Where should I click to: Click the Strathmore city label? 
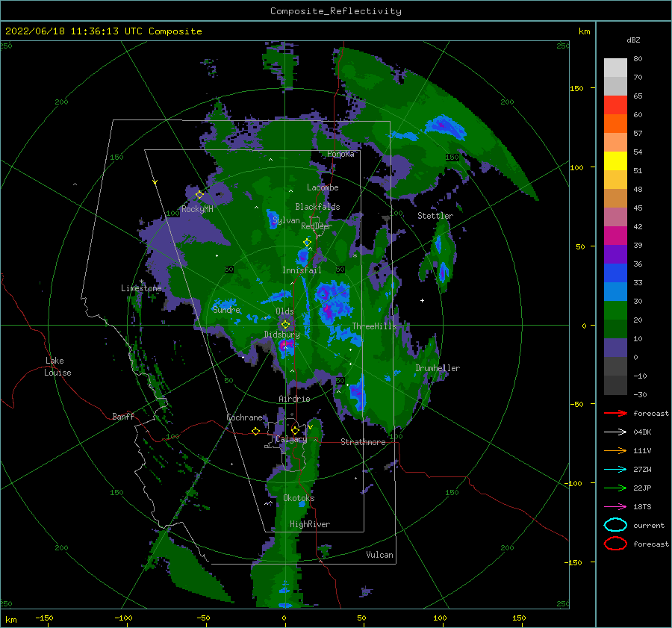tap(363, 442)
